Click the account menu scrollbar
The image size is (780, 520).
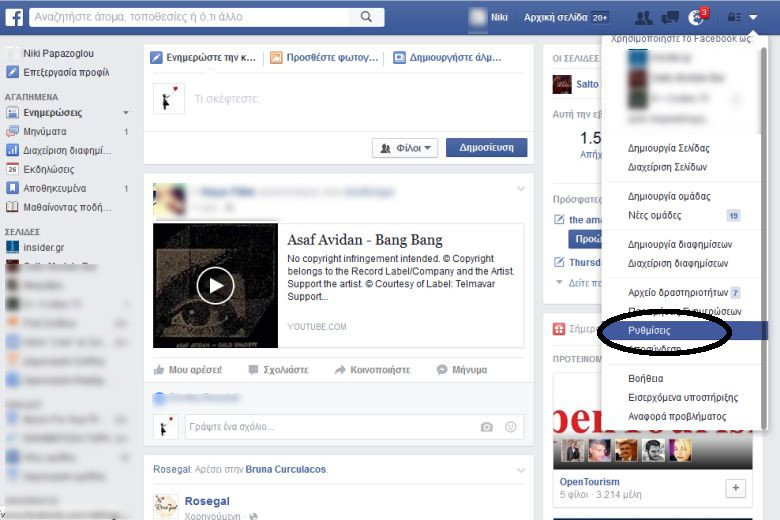764,239
